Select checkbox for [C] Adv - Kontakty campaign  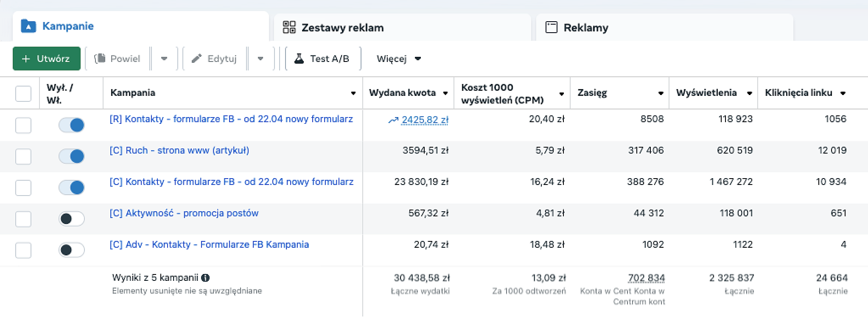[x=23, y=250]
